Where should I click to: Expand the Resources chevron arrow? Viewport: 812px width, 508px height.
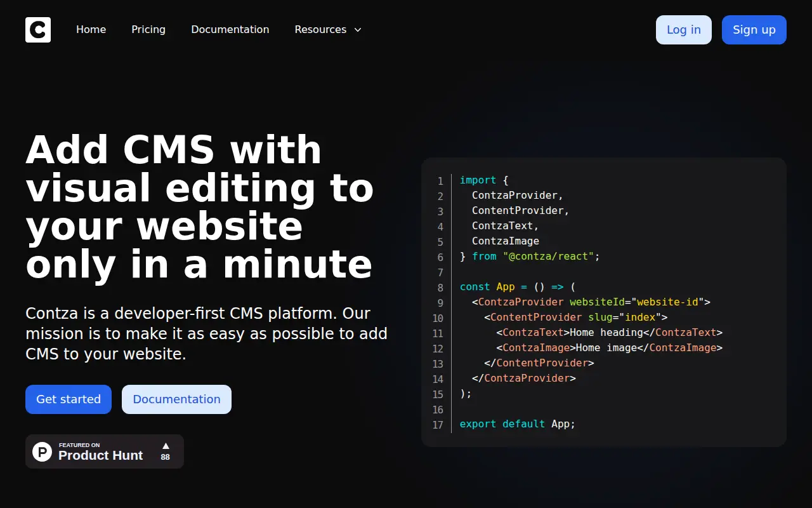[x=358, y=30]
